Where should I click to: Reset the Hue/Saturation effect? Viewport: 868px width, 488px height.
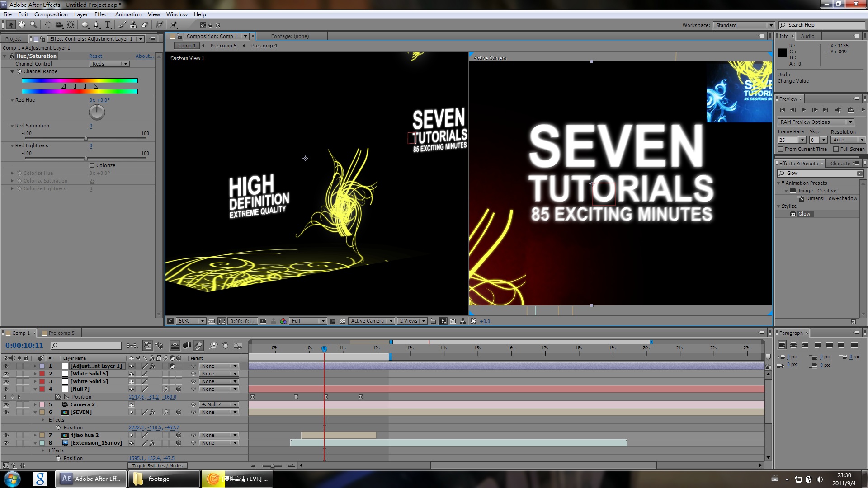95,56
